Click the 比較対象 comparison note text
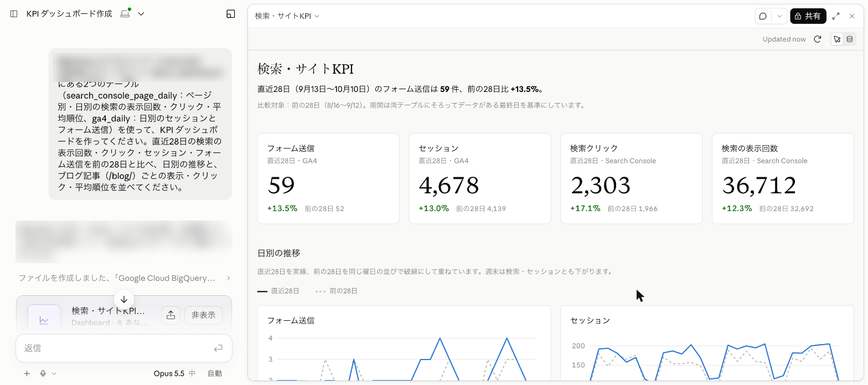Viewport: 868px width, 385px height. coord(421,105)
